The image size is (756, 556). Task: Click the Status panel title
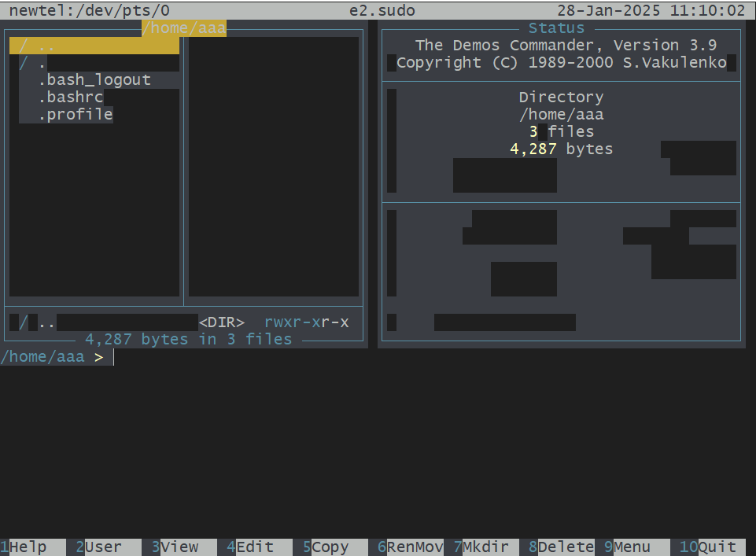pyautogui.click(x=556, y=28)
